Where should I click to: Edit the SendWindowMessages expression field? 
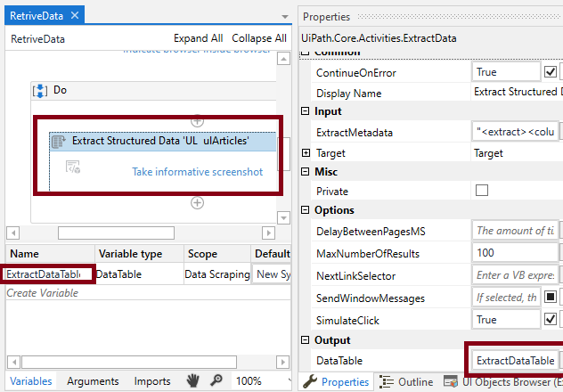(506, 298)
